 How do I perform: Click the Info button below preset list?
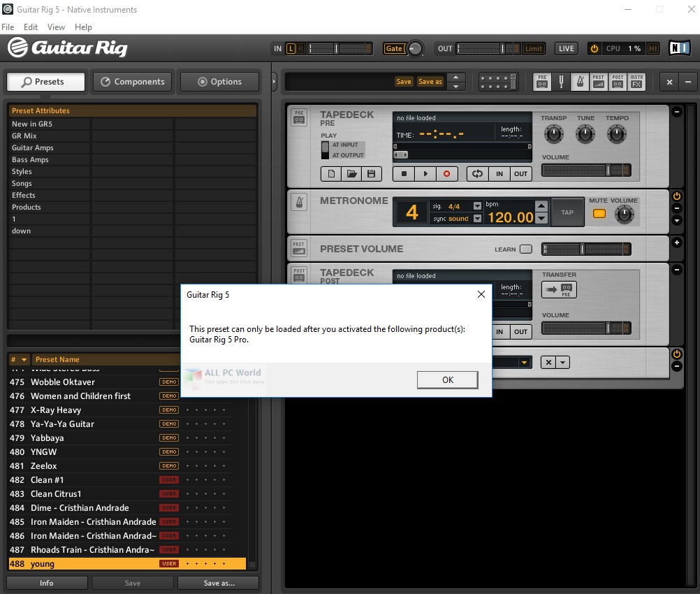(46, 583)
